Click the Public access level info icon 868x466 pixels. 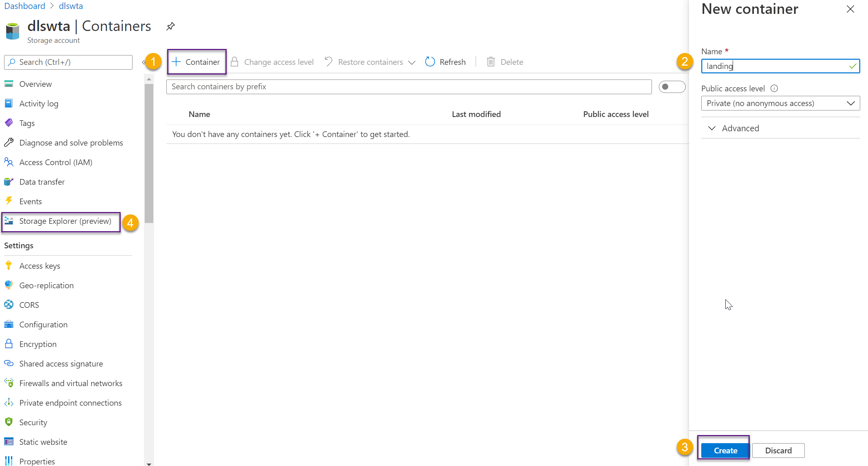pyautogui.click(x=774, y=88)
